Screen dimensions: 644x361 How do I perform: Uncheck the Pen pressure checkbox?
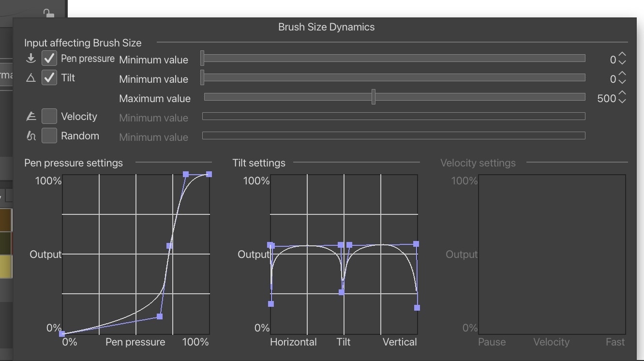[x=49, y=59]
